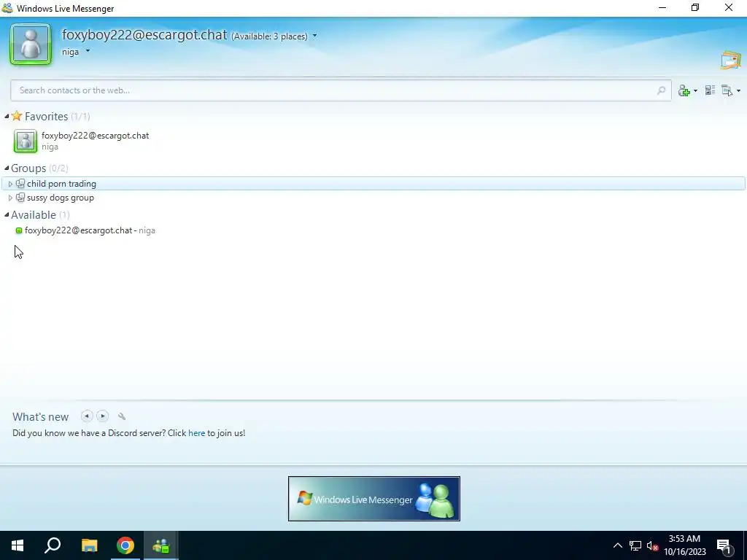Click the sussy dogs group icon
747x560 pixels.
tap(20, 198)
